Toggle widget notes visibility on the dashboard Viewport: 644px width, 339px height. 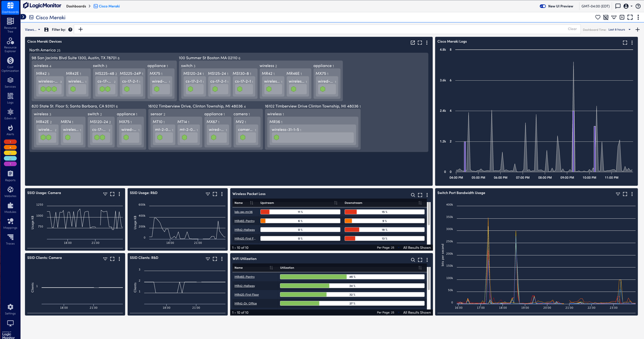[606, 17]
